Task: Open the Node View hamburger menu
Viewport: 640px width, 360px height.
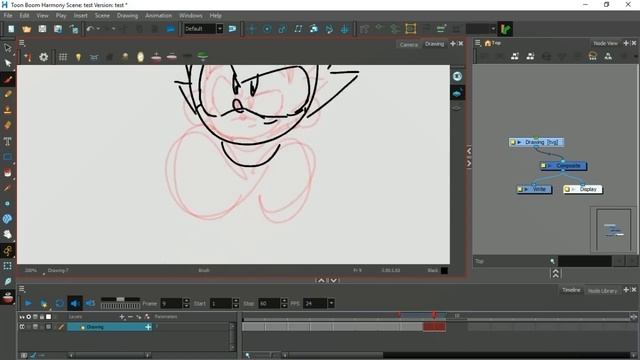Action: [478, 43]
